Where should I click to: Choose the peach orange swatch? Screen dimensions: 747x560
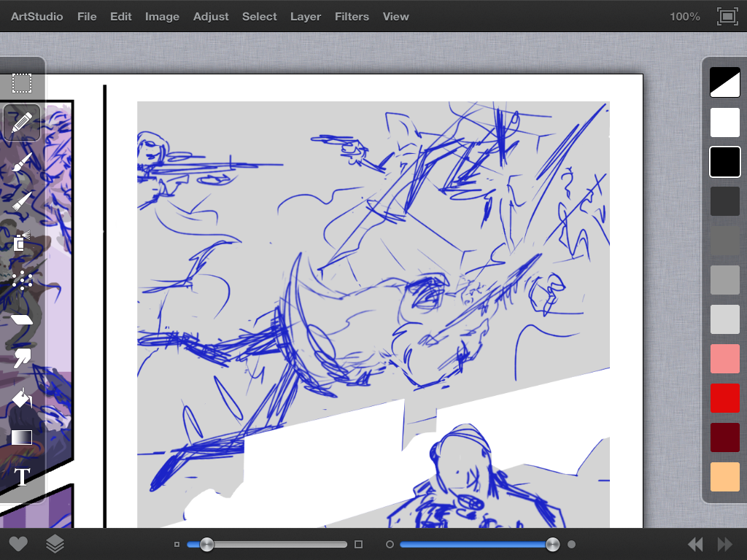[x=724, y=477]
